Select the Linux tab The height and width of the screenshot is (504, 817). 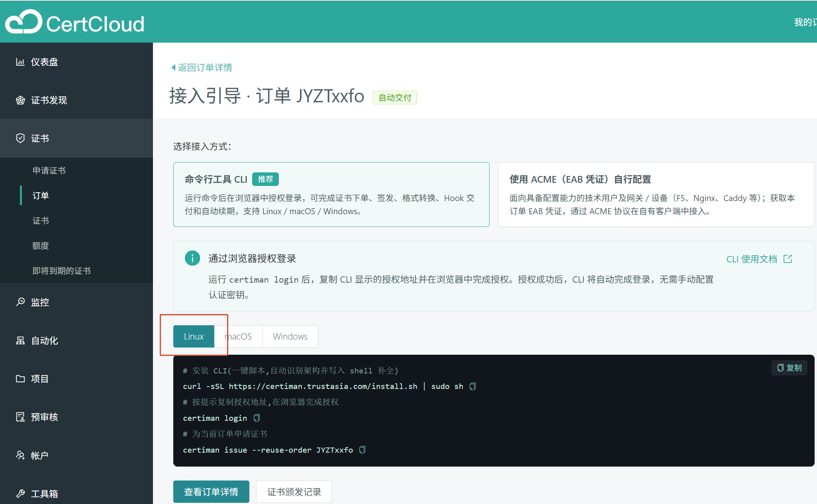194,336
